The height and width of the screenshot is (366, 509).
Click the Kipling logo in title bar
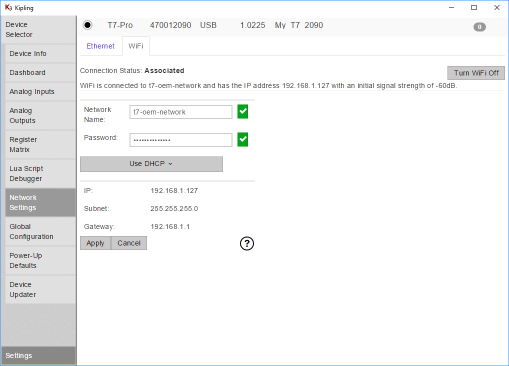[x=8, y=7]
